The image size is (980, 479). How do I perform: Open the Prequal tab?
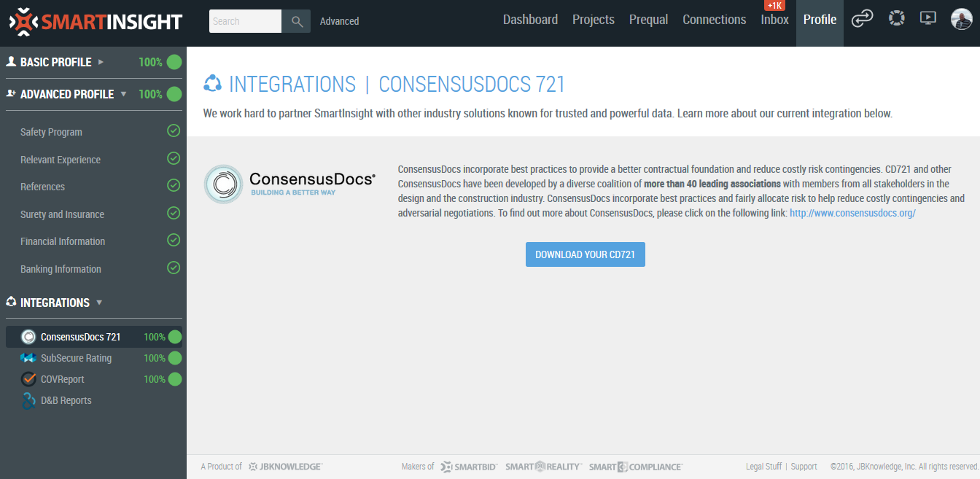649,20
